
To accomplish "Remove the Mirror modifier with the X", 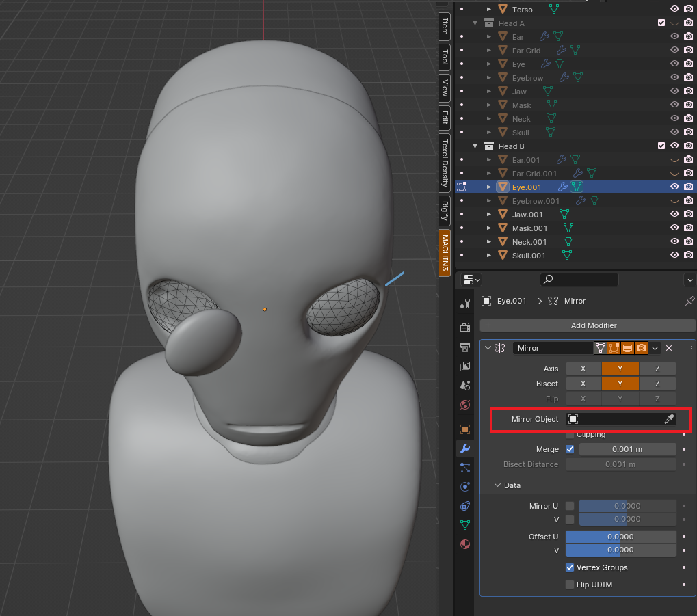I will pos(669,348).
